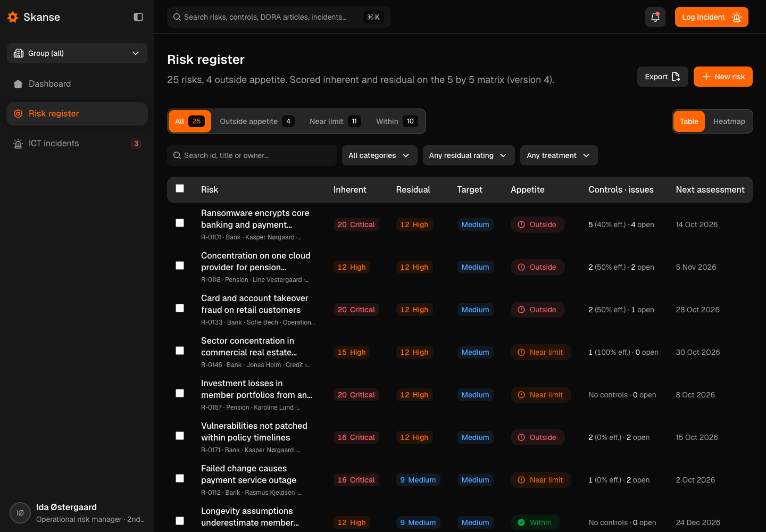Click the Group building icon
The width and height of the screenshot is (766, 532).
(x=19, y=53)
